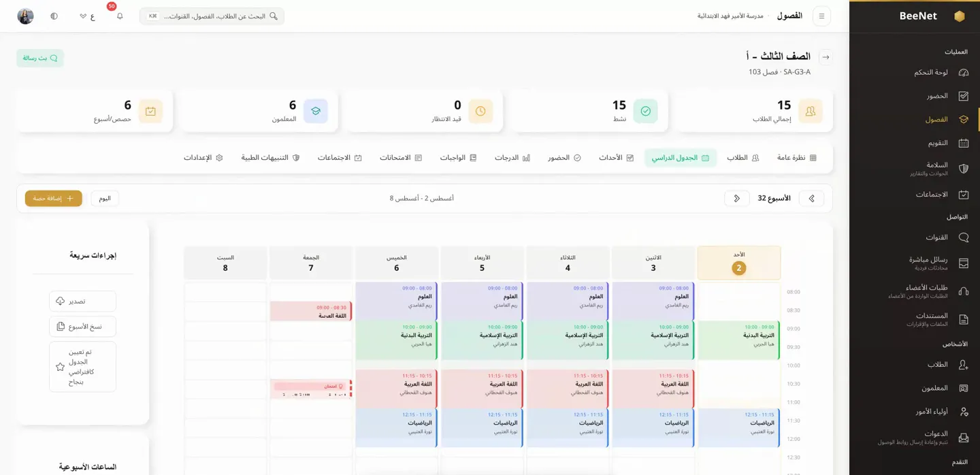Click the default schedule star button
Screen dimensions: 980x475
pos(82,367)
